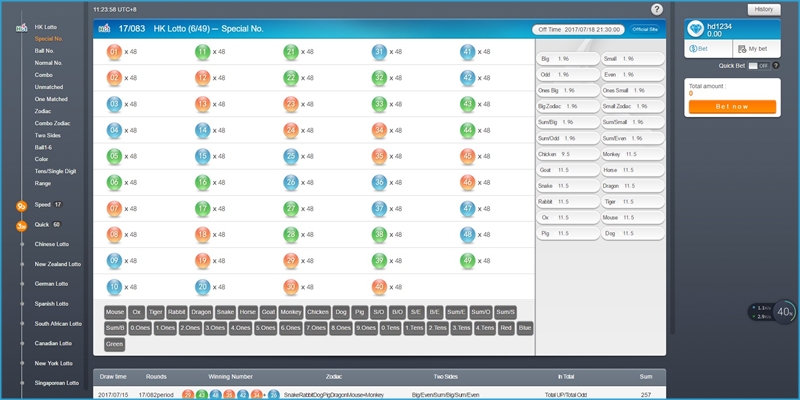Image resolution: width=800 pixels, height=400 pixels.
Task: Open the Quick Bet help icon
Action: [x=776, y=65]
